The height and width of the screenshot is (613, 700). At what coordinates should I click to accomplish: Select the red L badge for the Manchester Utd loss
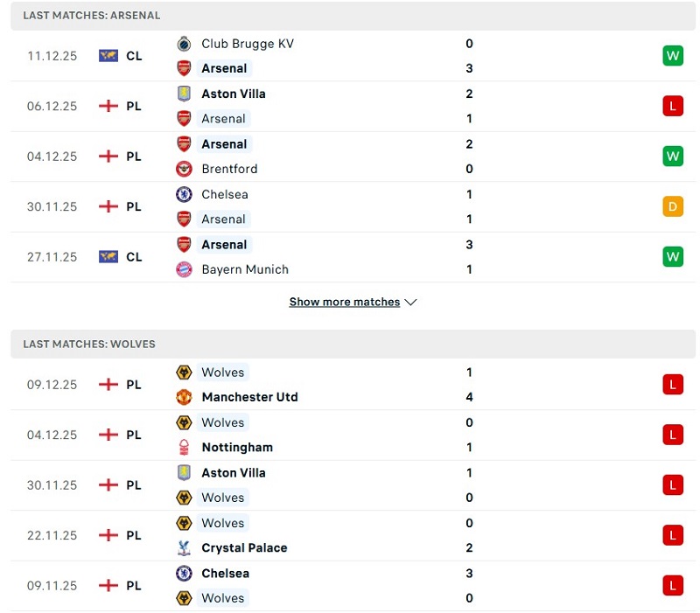point(673,384)
